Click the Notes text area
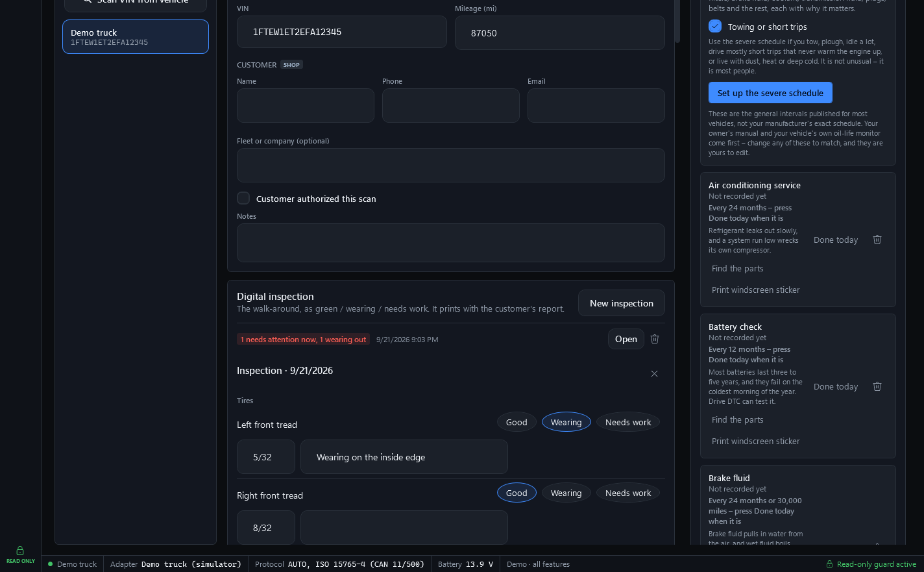This screenshot has height=572, width=924. point(451,243)
